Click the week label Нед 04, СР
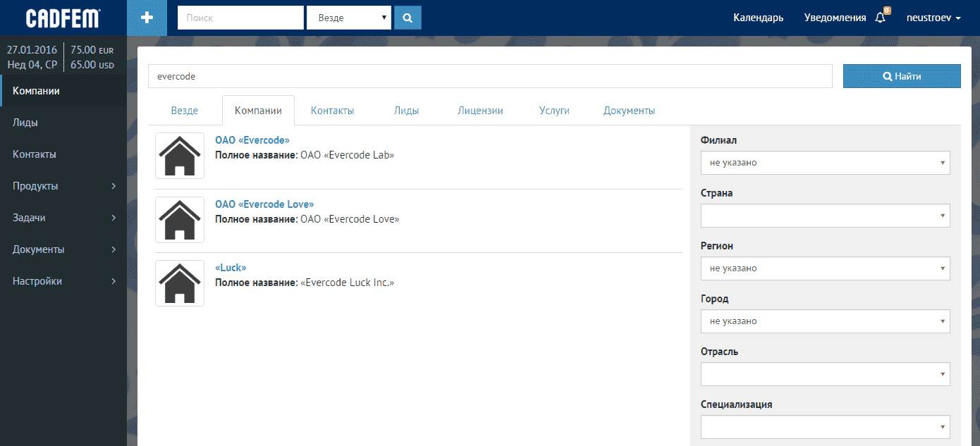980x446 pixels. tap(32, 65)
